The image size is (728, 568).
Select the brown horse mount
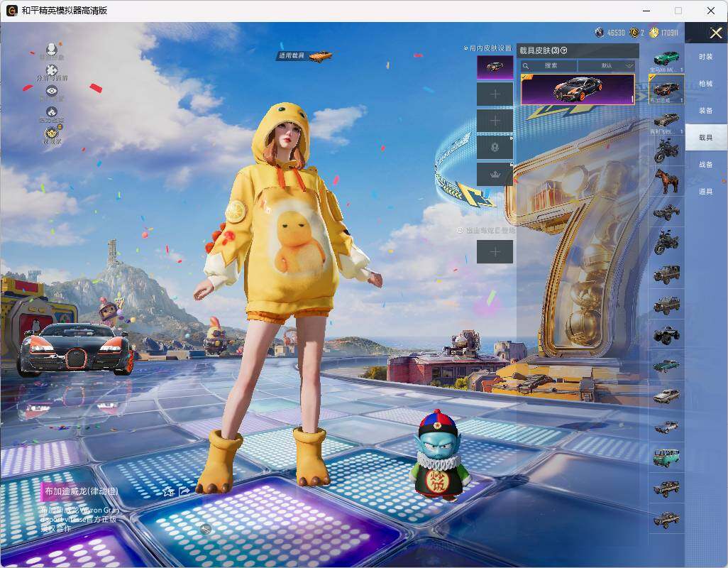(666, 181)
